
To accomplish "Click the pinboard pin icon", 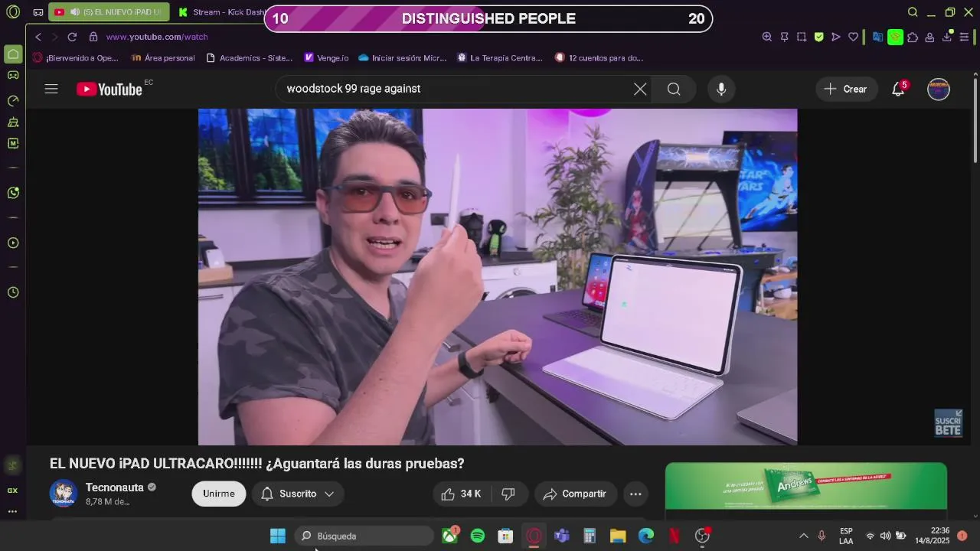I will 785,37.
